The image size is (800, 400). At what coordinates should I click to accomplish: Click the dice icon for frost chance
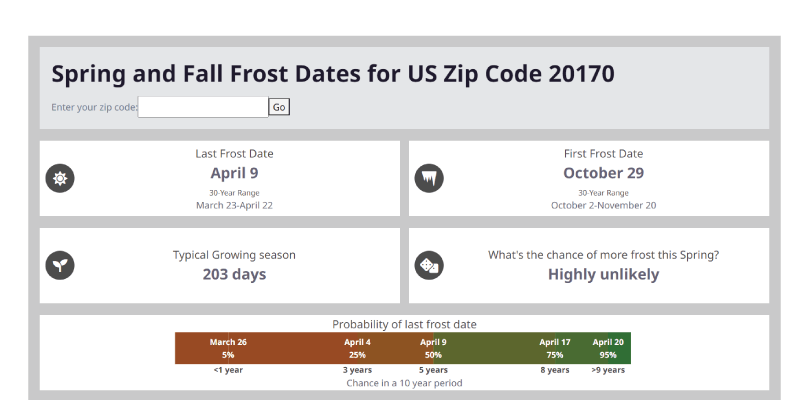click(429, 265)
